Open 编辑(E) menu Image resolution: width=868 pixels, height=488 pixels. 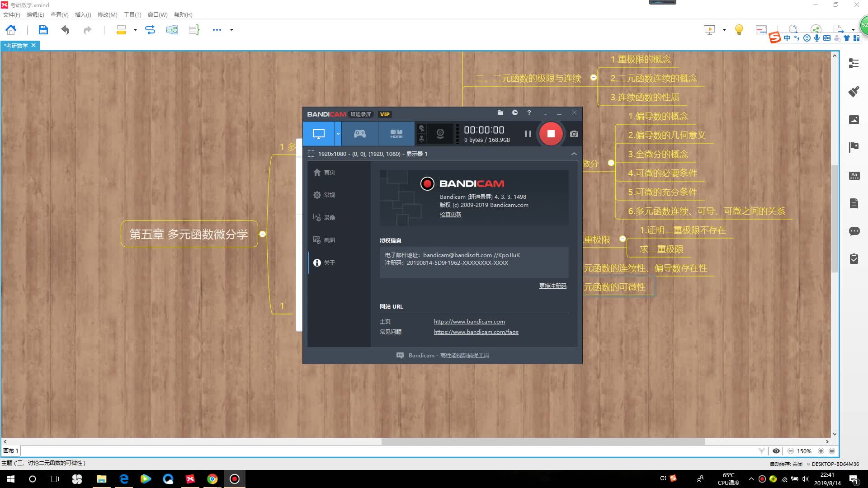coord(35,14)
